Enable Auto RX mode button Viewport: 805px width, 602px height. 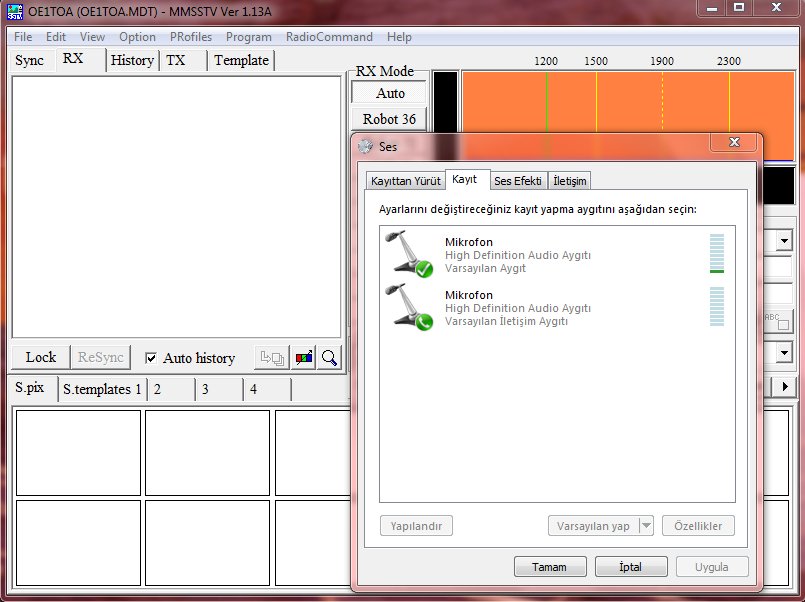coord(390,93)
